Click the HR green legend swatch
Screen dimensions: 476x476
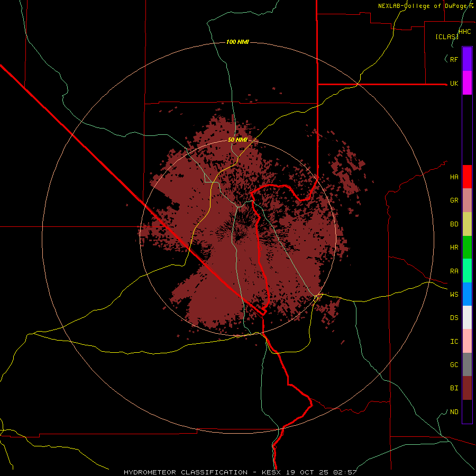point(467,248)
